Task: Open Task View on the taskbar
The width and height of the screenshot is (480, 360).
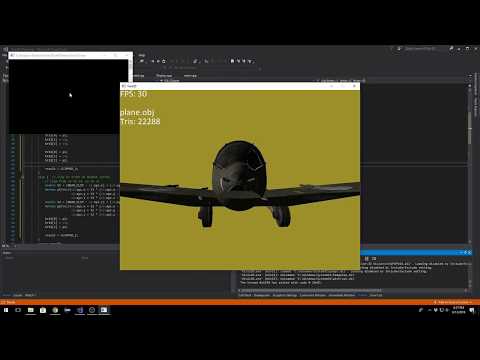Action: (18, 310)
